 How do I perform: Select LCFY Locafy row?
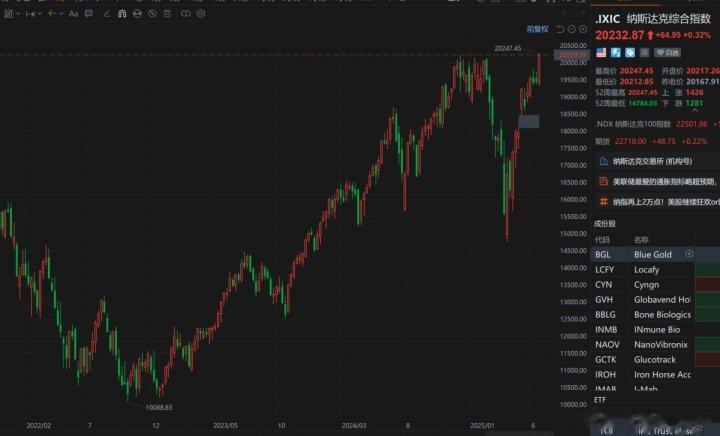tap(655, 270)
